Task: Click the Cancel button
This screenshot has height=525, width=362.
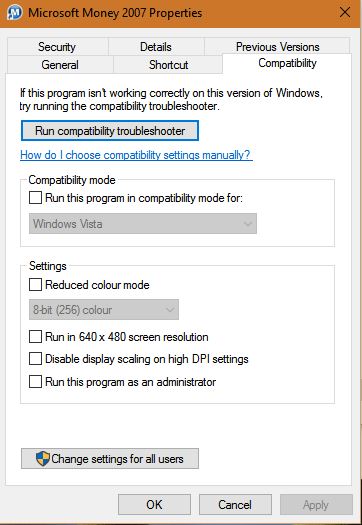Action: point(235,505)
